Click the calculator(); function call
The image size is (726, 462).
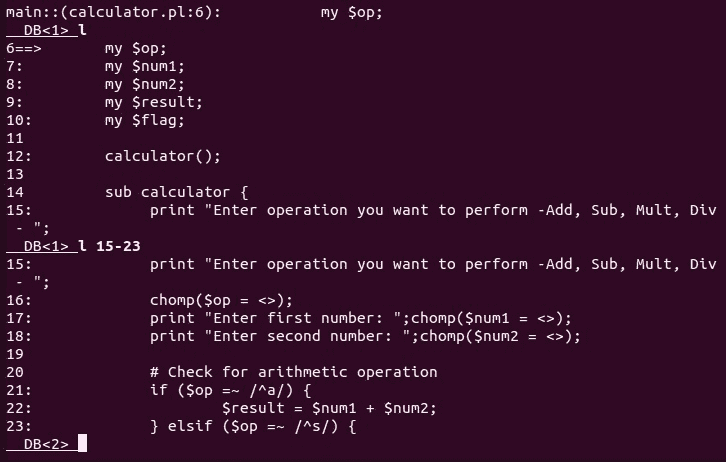pos(162,156)
